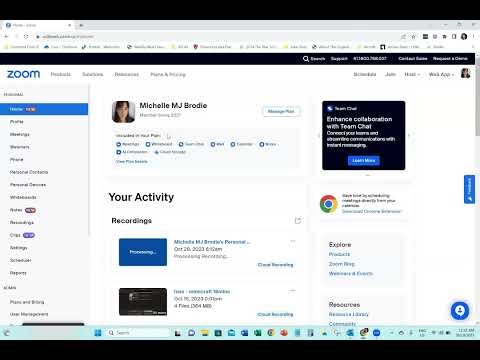
Task: Go to the previous banner slide
Action: (319, 135)
